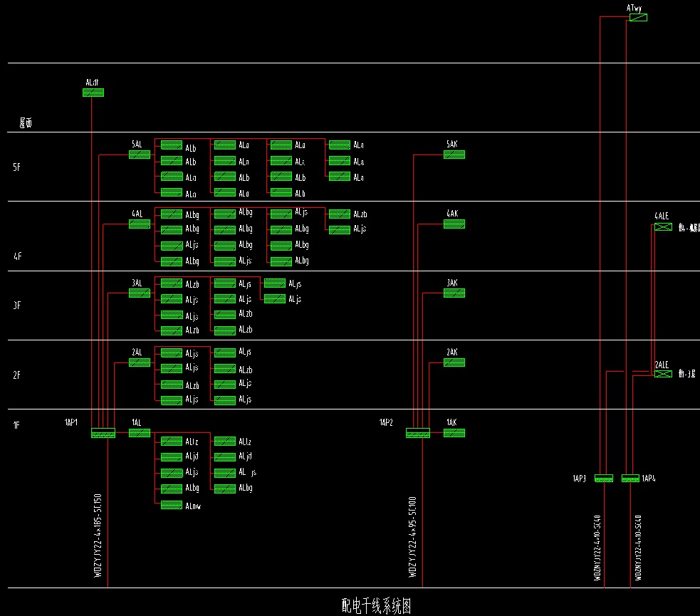Click the 5AK panel symbol

(454, 155)
